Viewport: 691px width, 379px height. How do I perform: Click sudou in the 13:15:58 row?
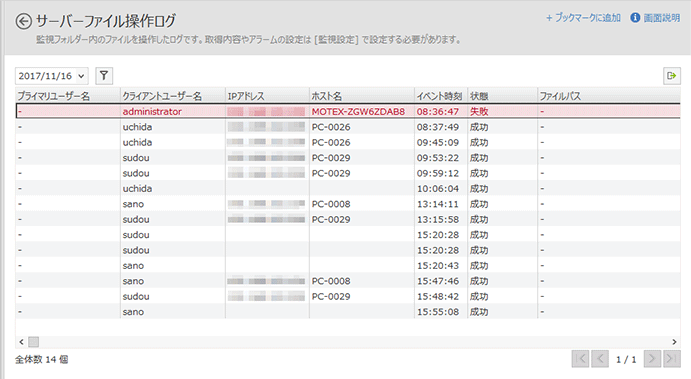point(136,219)
